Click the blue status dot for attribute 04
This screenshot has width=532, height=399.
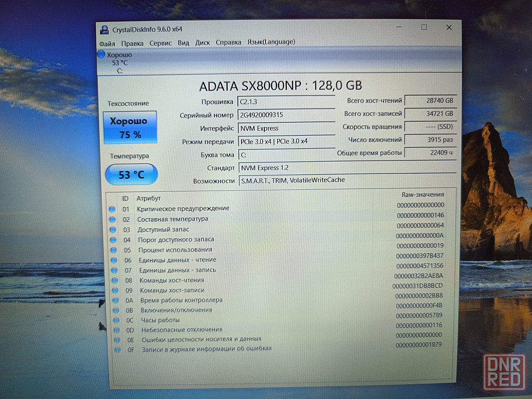[113, 240]
